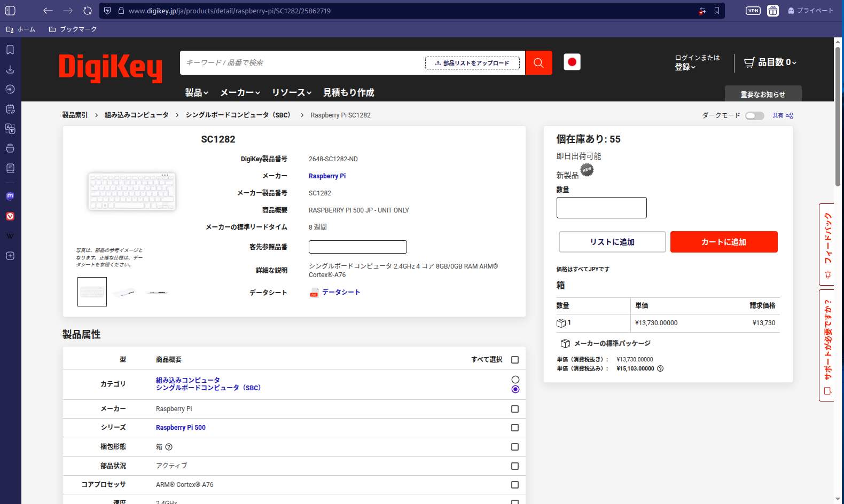The image size is (844, 504).
Task: Click the blocked content arrows icon
Action: coord(702,11)
